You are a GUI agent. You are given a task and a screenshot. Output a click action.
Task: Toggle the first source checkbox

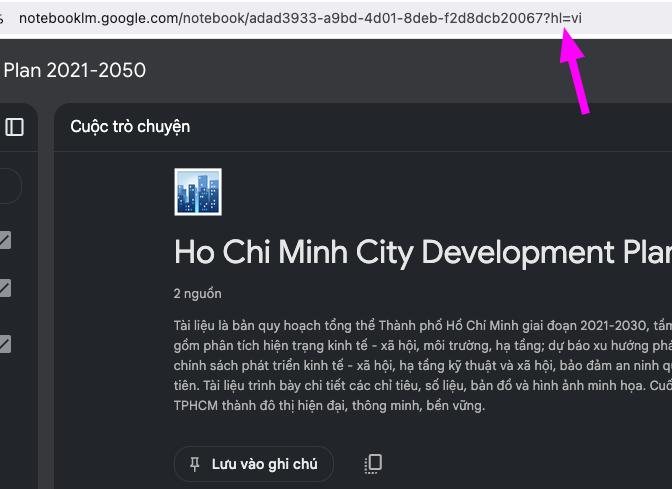[x=5, y=240]
